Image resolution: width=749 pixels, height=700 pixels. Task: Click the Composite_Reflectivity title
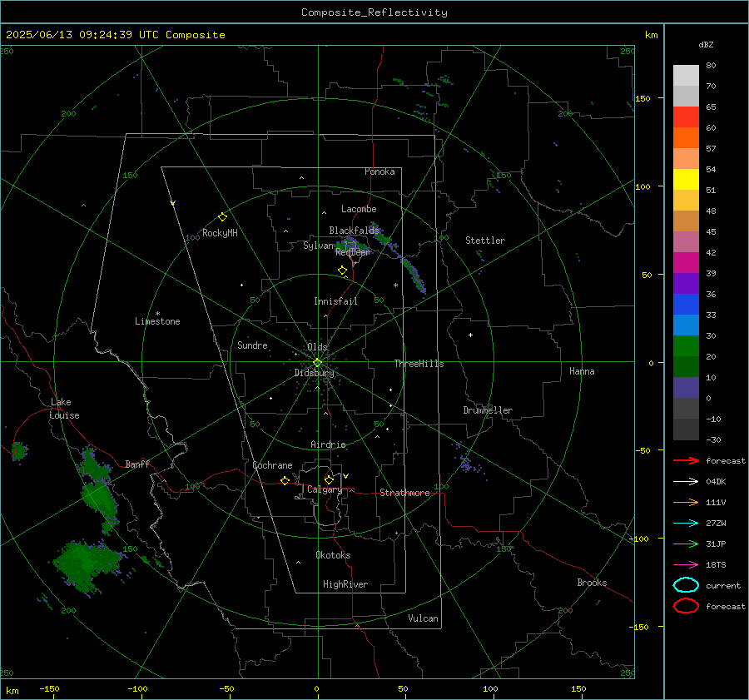pyautogui.click(x=374, y=12)
